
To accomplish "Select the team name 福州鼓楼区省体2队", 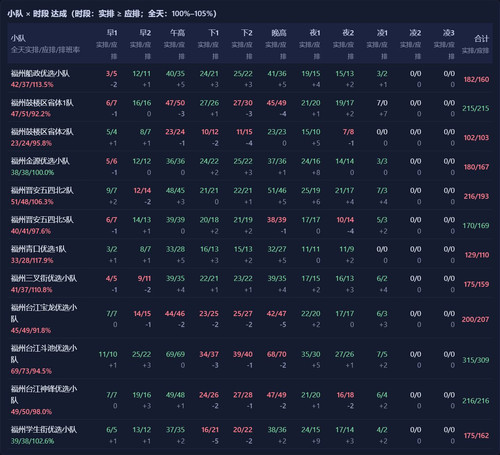I will pos(42,132).
